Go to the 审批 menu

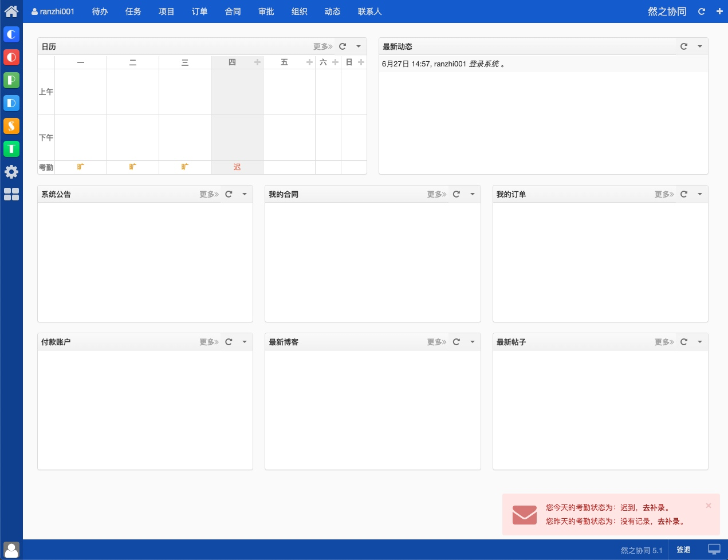click(x=266, y=11)
